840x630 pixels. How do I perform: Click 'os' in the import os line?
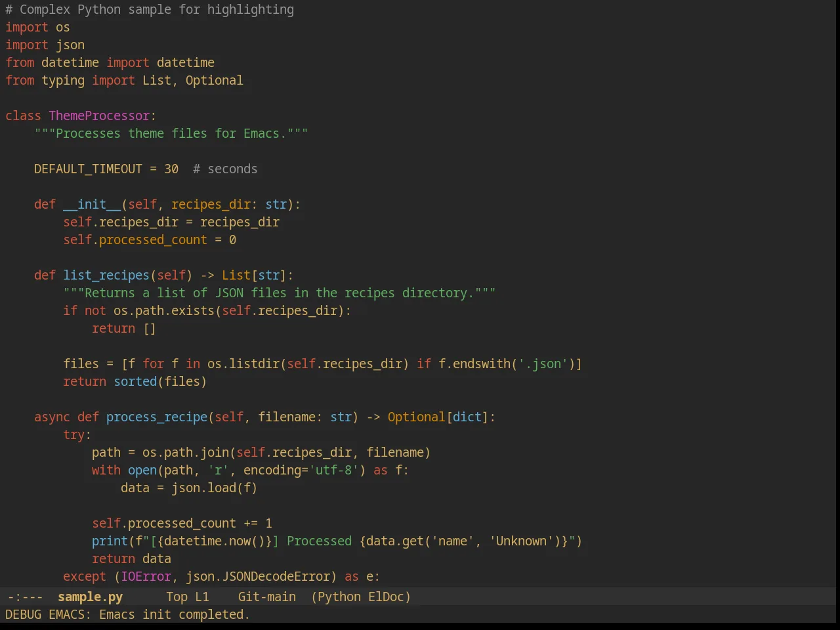[x=63, y=28]
